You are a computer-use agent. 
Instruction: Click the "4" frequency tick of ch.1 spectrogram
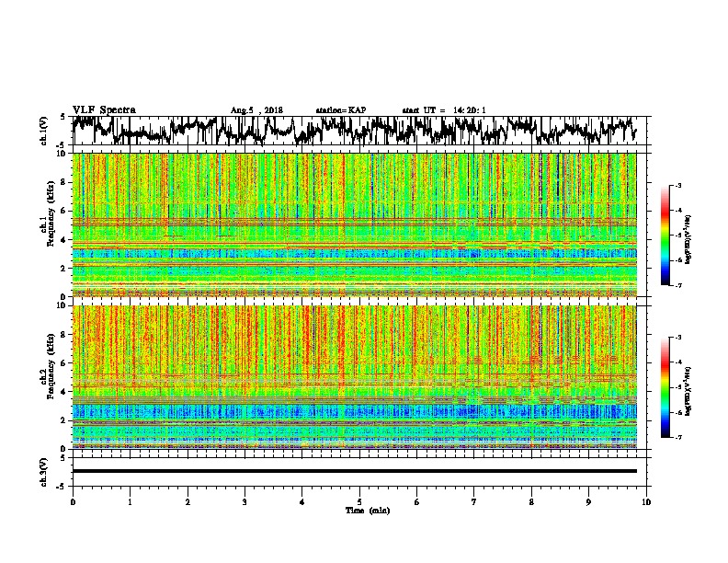pos(64,240)
